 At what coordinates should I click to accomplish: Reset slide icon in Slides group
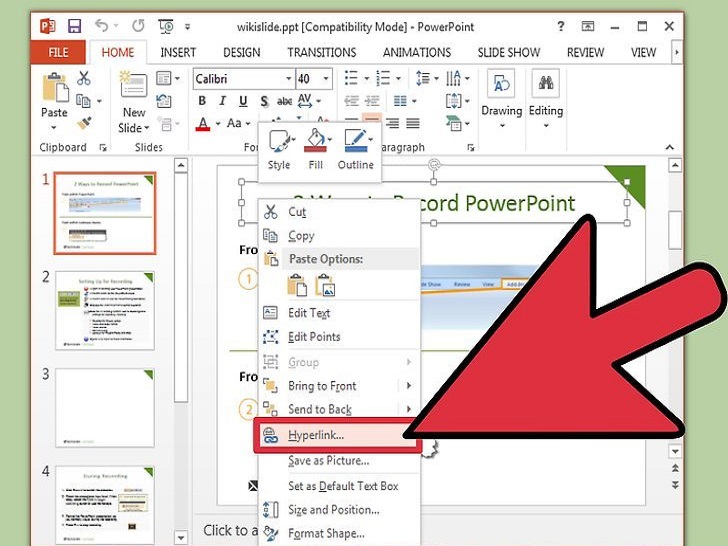click(163, 100)
